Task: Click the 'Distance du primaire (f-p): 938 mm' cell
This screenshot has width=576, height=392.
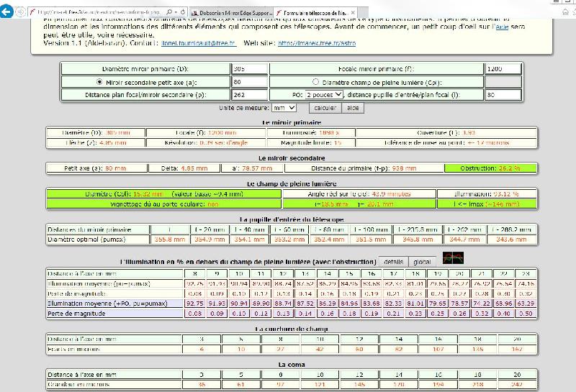Action: 364,168
